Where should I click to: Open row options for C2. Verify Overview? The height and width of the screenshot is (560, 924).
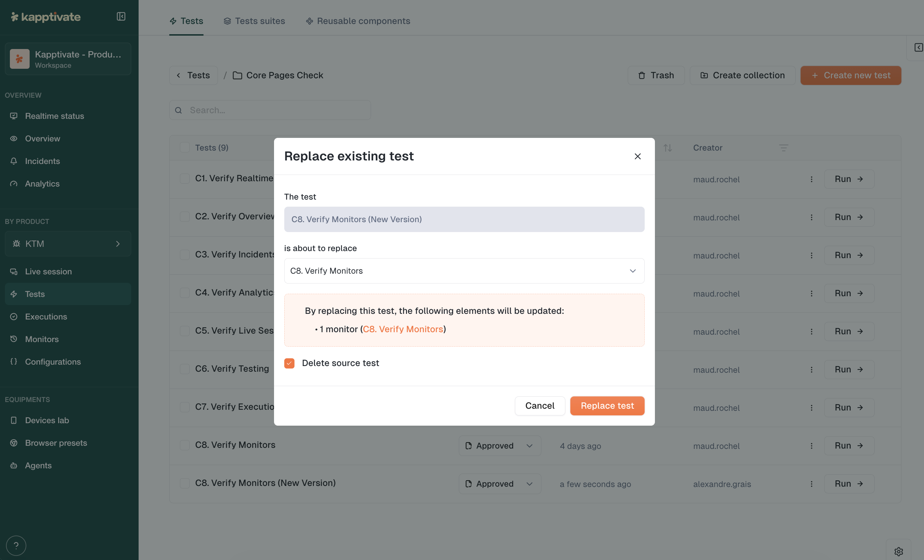point(811,218)
